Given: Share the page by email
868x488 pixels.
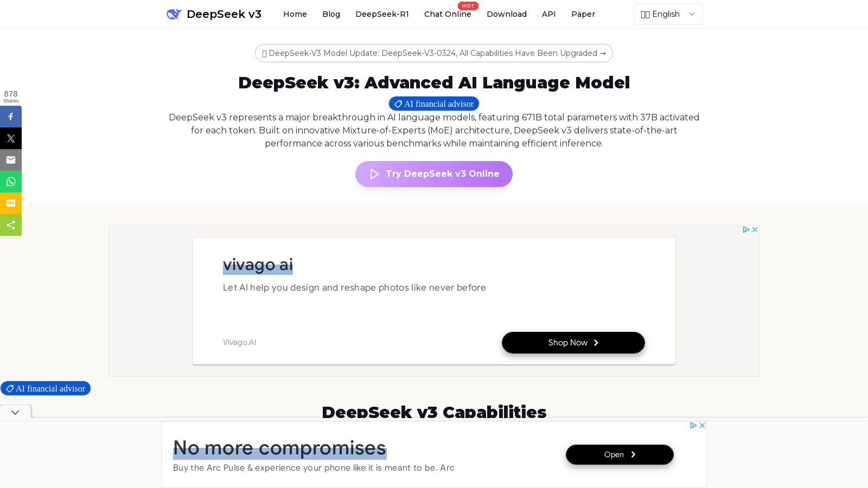Looking at the screenshot, I should [x=11, y=160].
